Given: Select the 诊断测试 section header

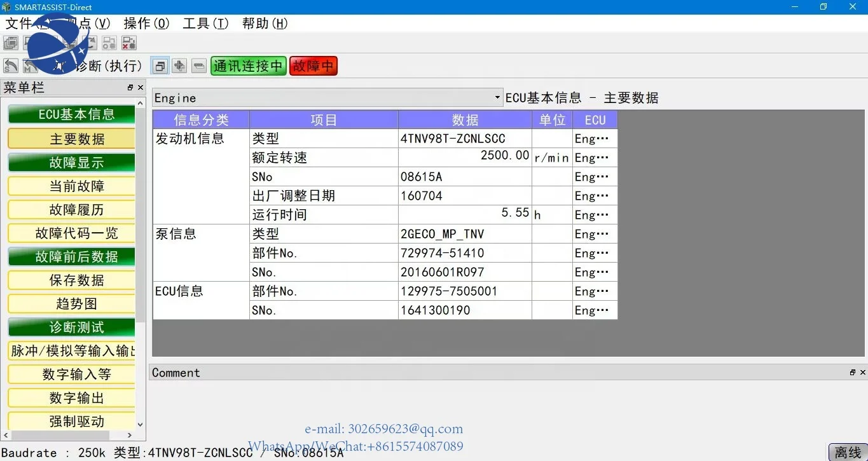Looking at the screenshot, I should (71, 327).
